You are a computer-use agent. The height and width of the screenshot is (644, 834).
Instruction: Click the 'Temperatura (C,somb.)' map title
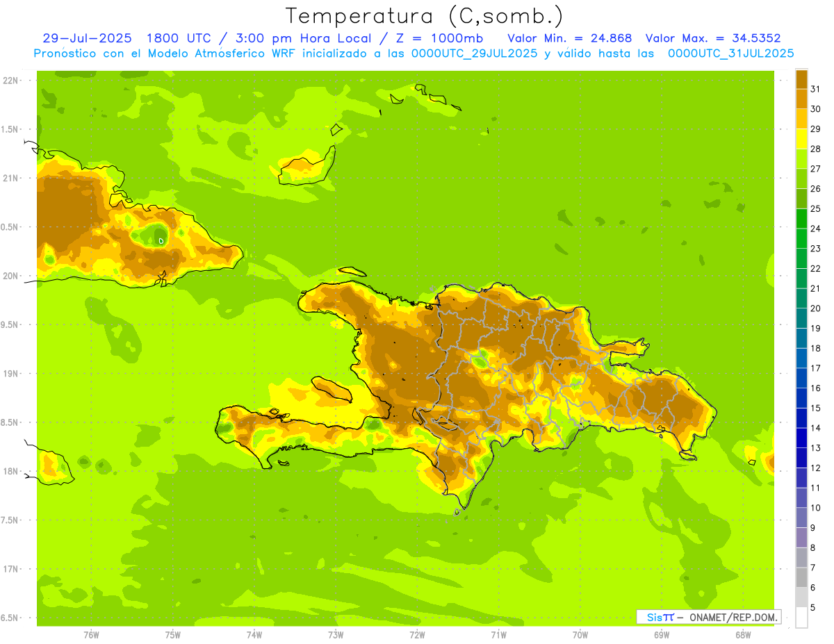[425, 17]
